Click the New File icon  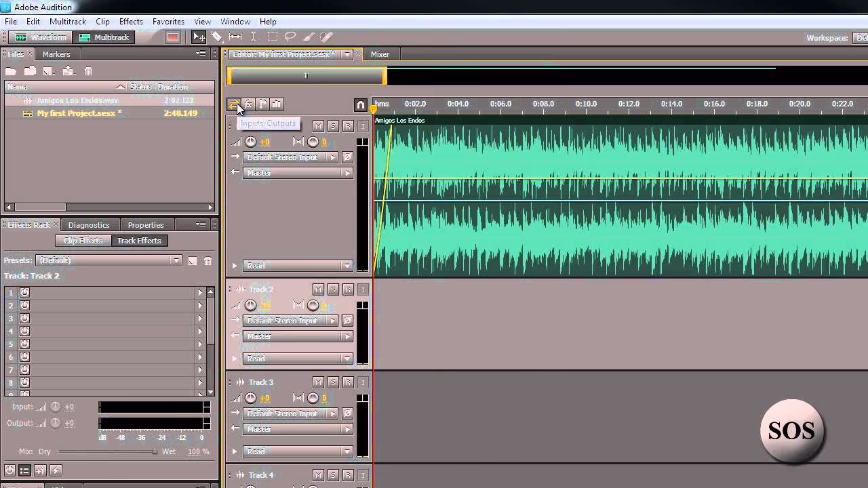coord(48,71)
